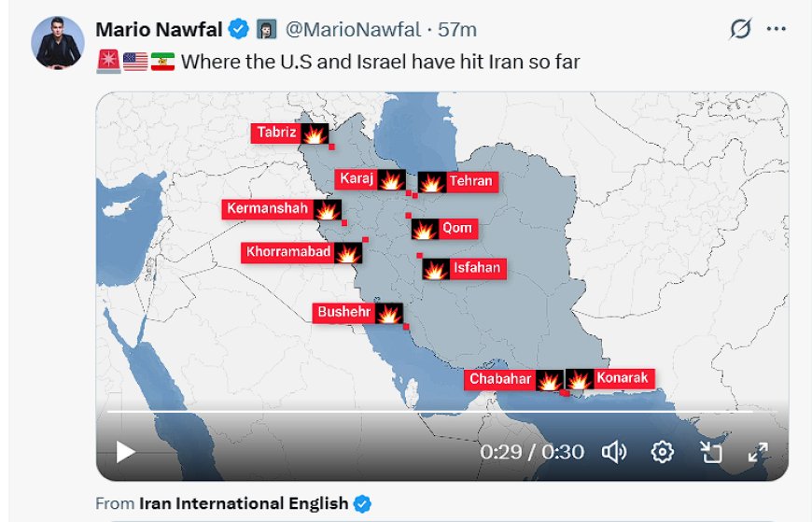Play the Iran strikes map video

125,452
